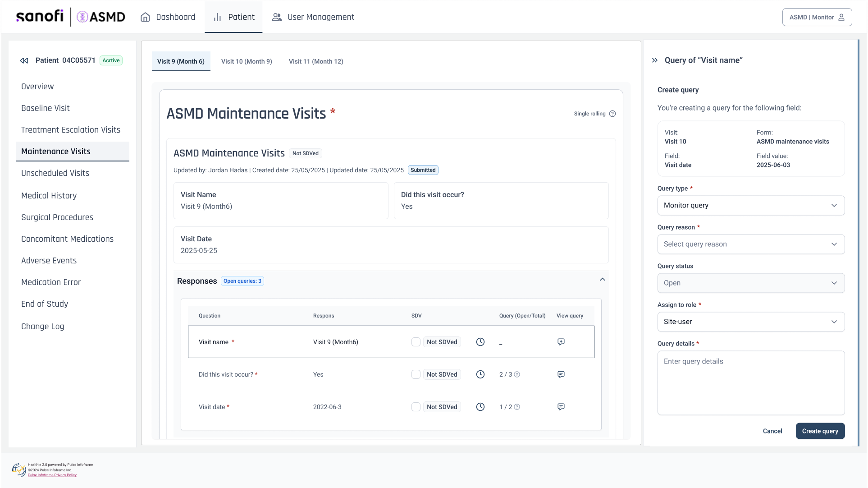Check SDV box for Visit date row

tap(416, 407)
